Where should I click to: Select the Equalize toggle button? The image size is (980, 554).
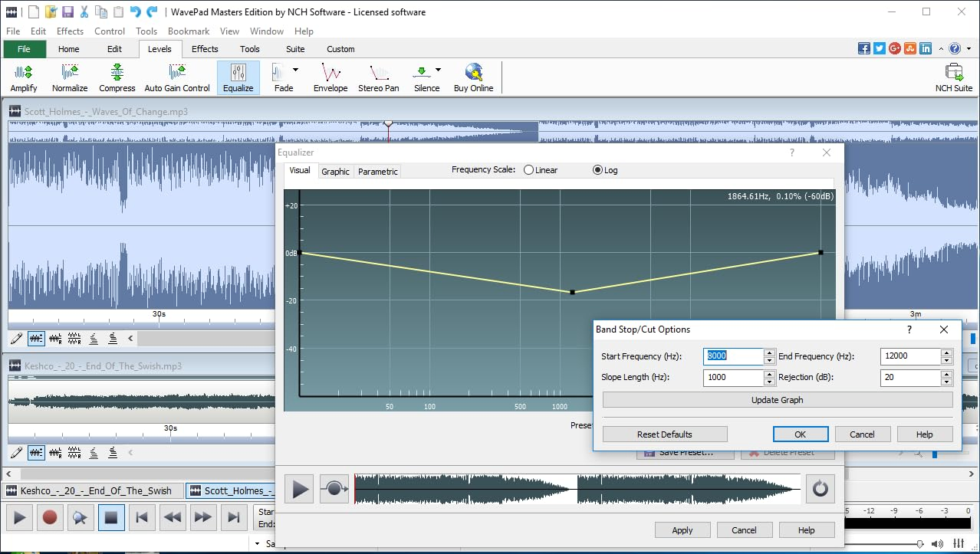238,77
